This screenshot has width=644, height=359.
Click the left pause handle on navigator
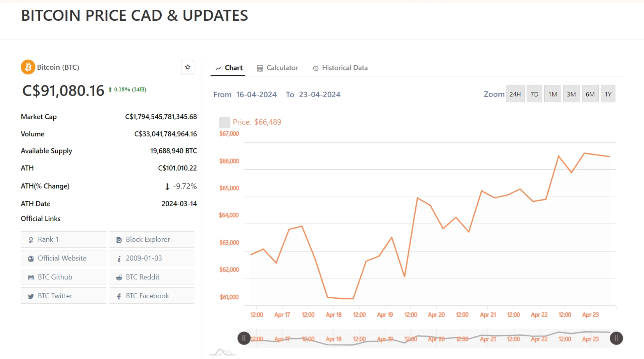click(x=244, y=338)
